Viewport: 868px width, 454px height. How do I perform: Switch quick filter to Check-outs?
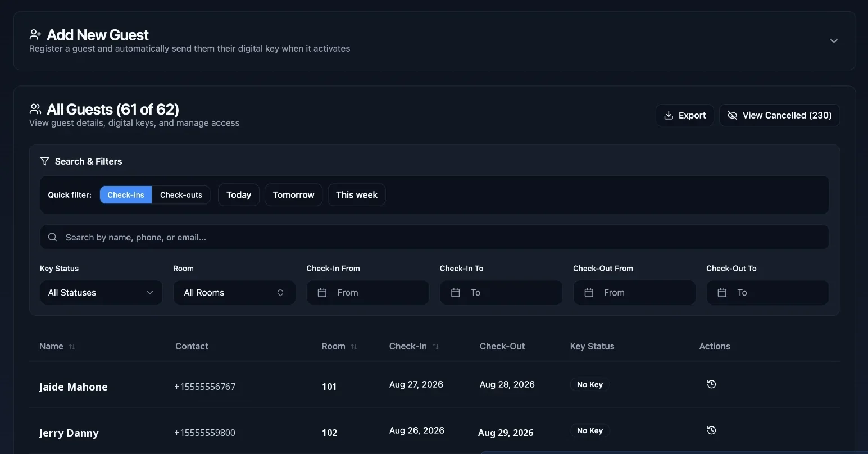[x=181, y=195]
